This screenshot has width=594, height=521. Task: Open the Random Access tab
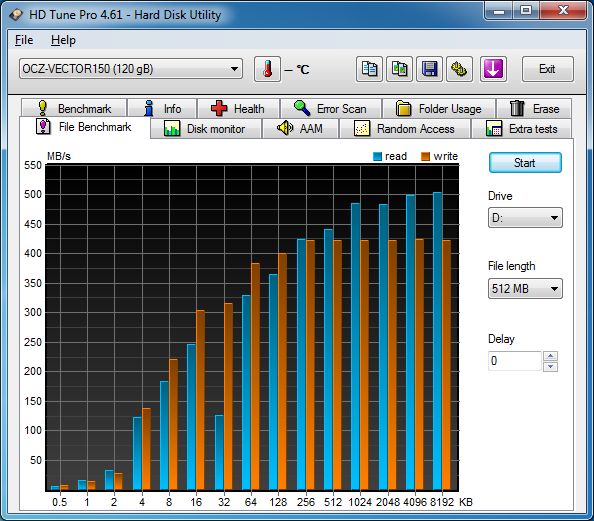(405, 128)
